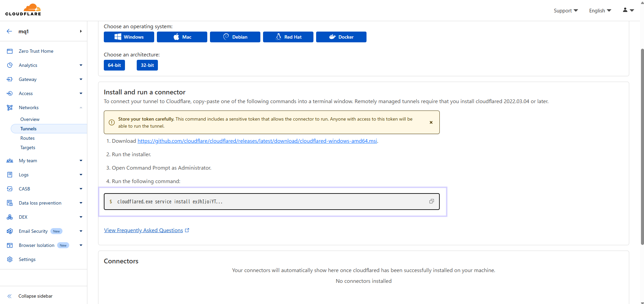Open the Routes submenu item
The image size is (644, 304).
click(x=28, y=138)
